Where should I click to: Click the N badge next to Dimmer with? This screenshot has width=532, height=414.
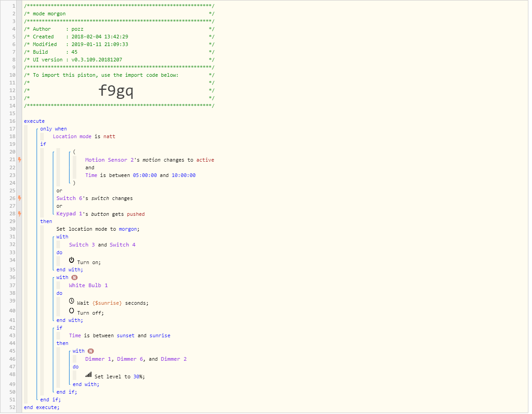coord(91,351)
